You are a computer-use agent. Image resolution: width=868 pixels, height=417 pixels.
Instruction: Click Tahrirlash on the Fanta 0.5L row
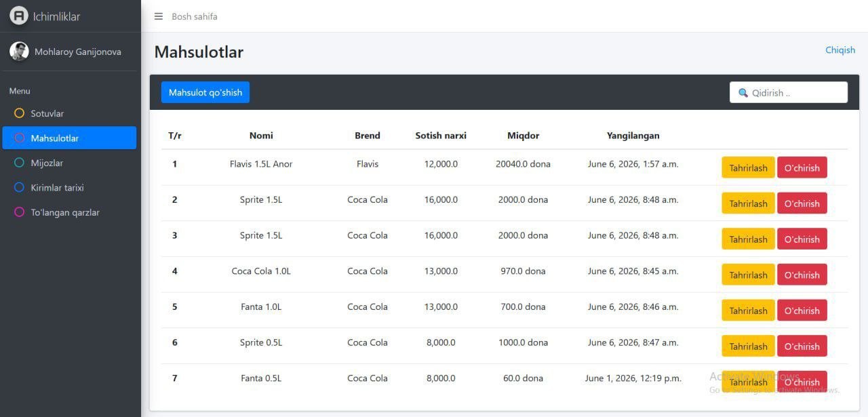[x=748, y=382]
